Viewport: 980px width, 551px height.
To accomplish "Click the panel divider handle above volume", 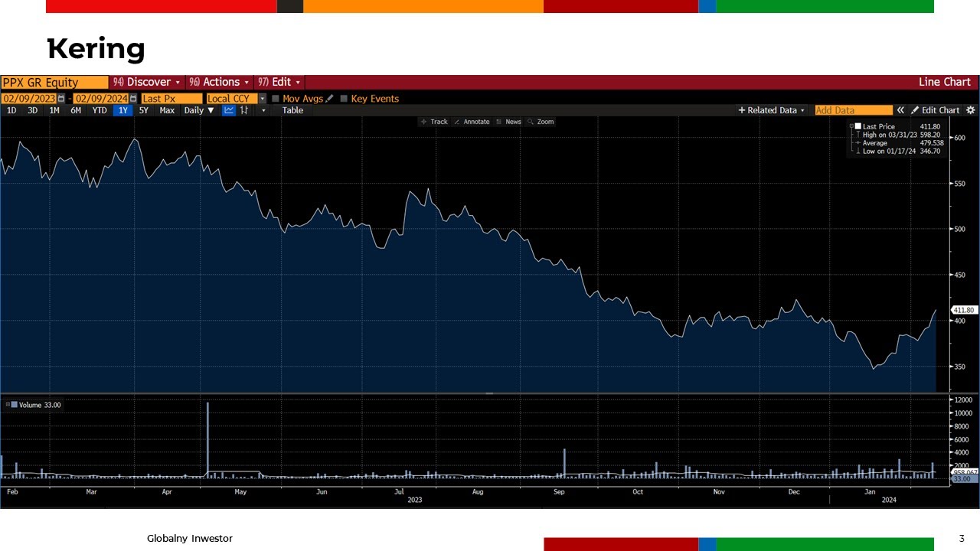I will (490, 393).
